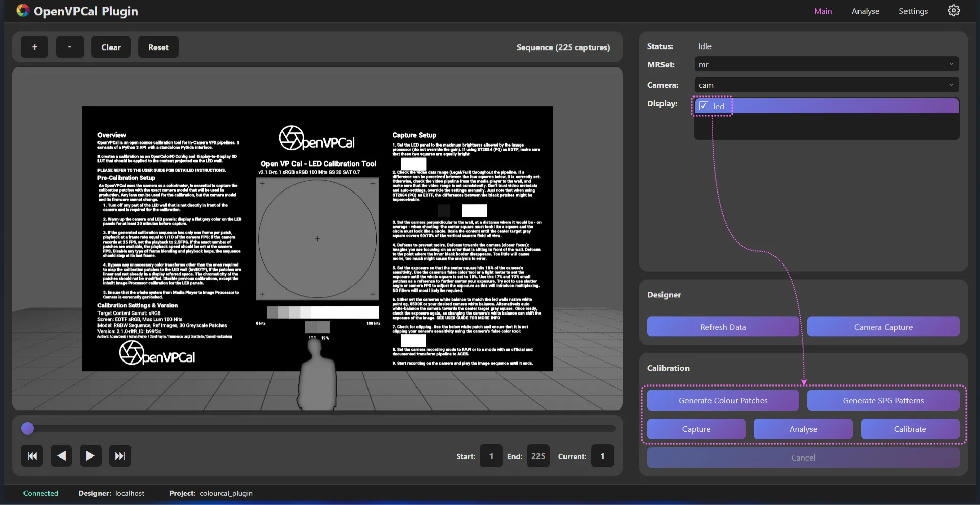Play the capture sequence forward
The width and height of the screenshot is (980, 505).
(x=90, y=456)
